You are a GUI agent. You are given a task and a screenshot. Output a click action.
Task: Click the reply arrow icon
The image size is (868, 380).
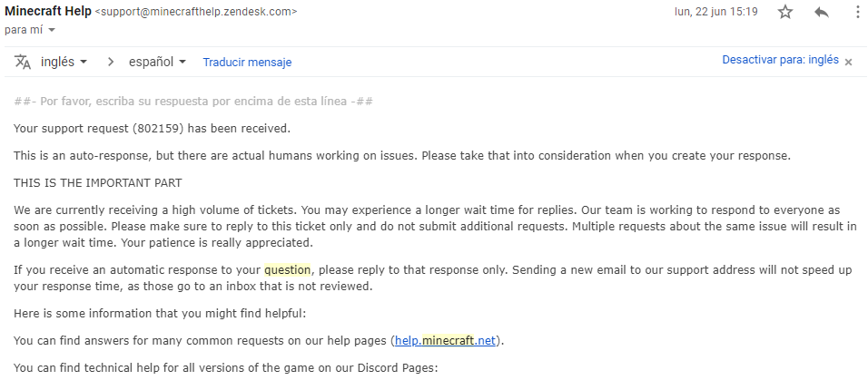822,12
